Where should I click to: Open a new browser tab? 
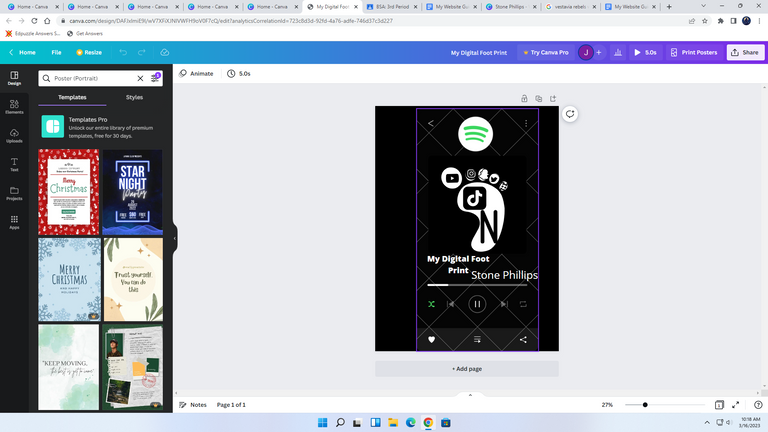pyautogui.click(x=669, y=6)
